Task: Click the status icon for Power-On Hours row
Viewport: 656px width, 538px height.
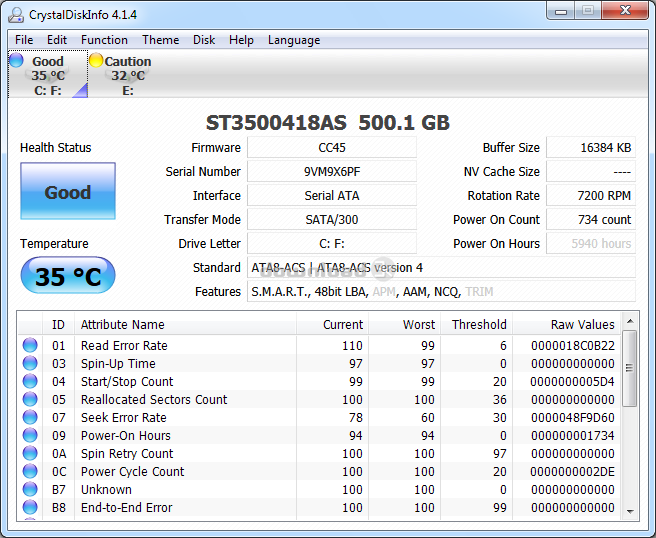Action: point(30,435)
